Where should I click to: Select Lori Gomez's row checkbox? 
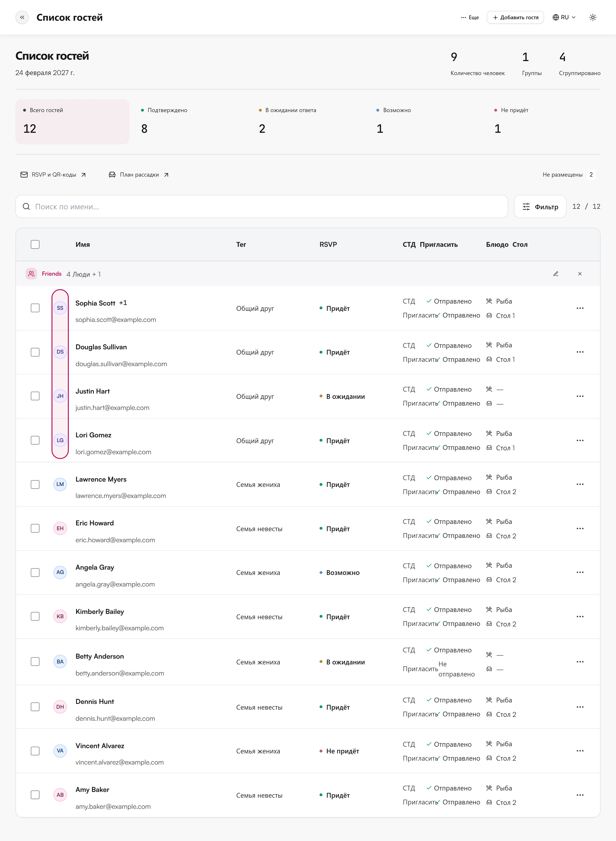[x=35, y=440]
